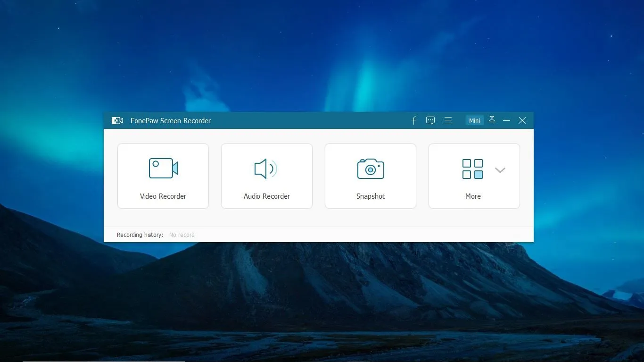Screen dimensions: 644x362
Task: Minimize the FonePaw Screen Recorder window
Action: point(507,120)
